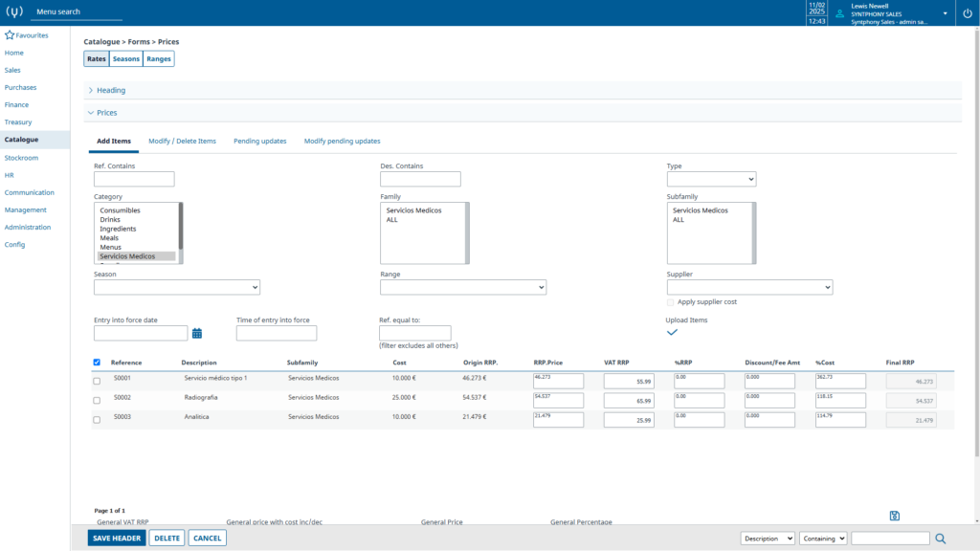Select the Rates tab
Screen dimensions: 980x551
(x=97, y=58)
